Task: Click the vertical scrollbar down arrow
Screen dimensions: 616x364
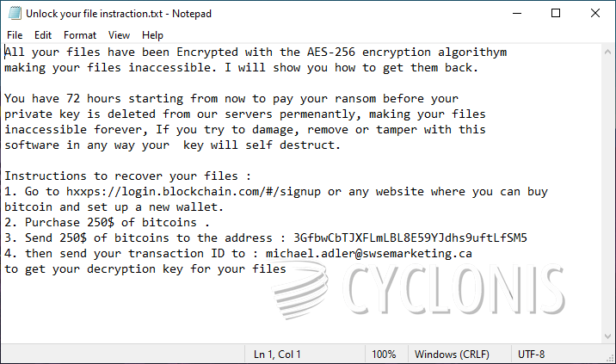Action: point(607,336)
